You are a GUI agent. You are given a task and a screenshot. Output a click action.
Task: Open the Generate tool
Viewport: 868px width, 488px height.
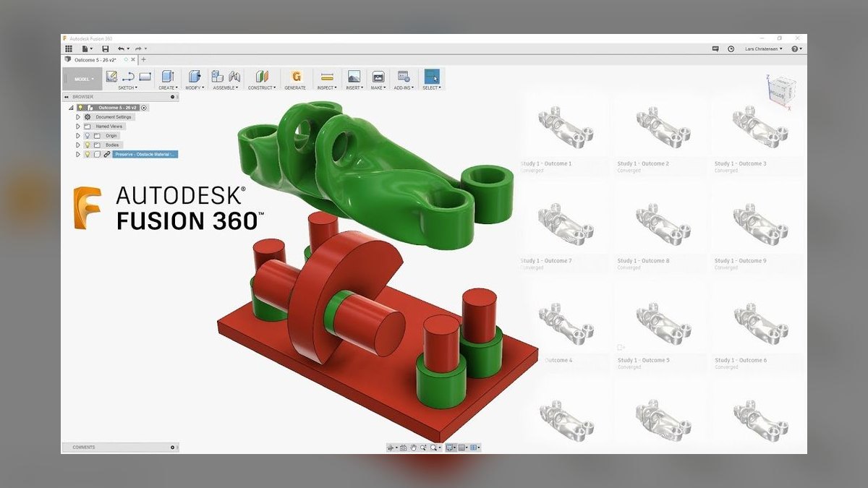click(x=295, y=76)
